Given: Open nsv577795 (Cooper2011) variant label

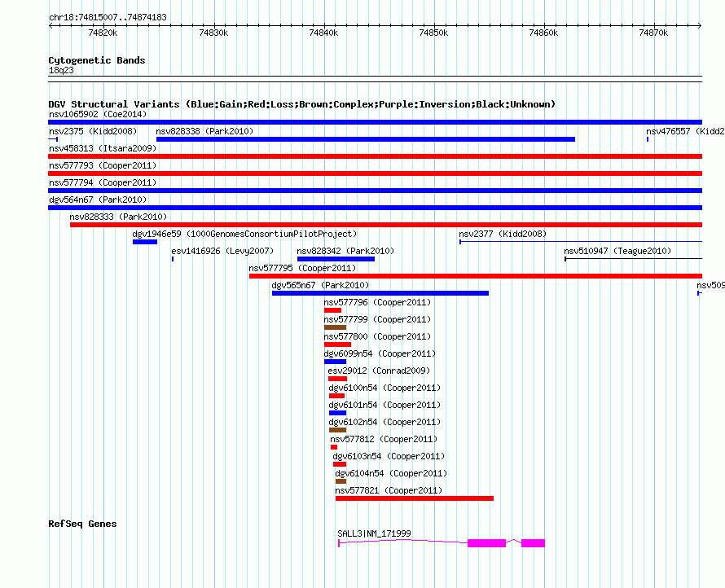Looking at the screenshot, I should point(302,268).
